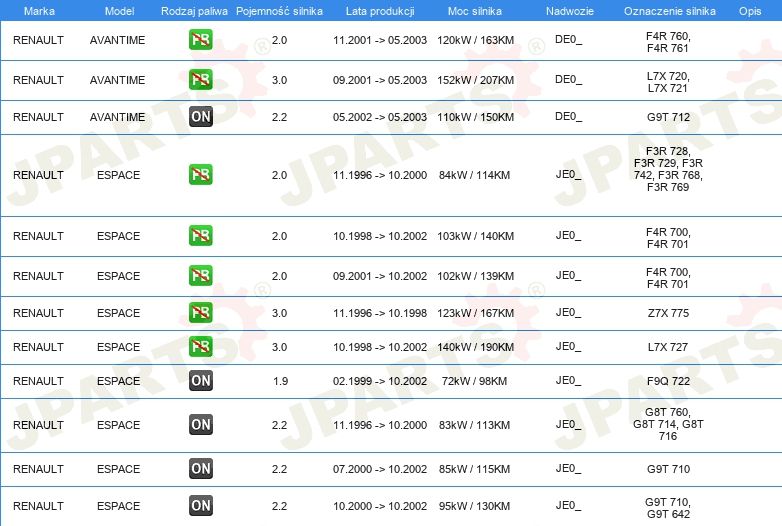782x526 pixels.
Task: Click engine code Z7X 775
Action: [x=668, y=313]
